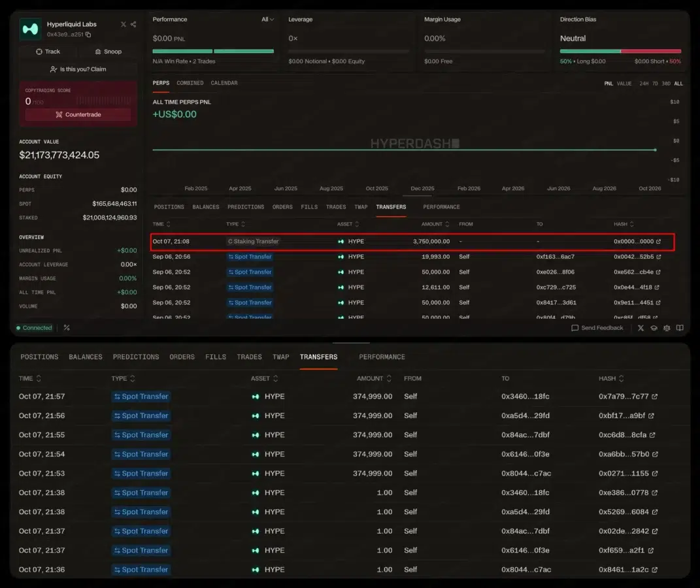This screenshot has height=588, width=700.
Task: Click the Snoop button
Action: (108, 52)
